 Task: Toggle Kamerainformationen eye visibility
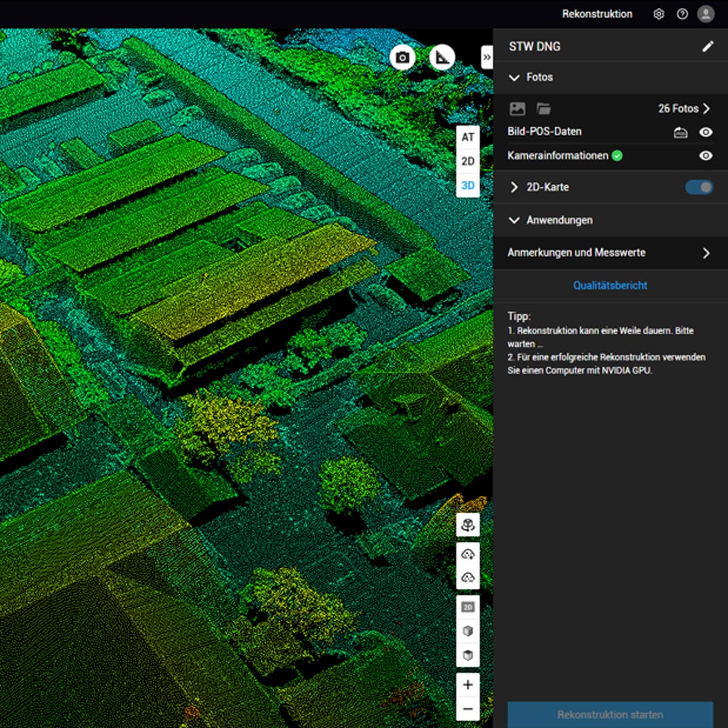coord(706,156)
